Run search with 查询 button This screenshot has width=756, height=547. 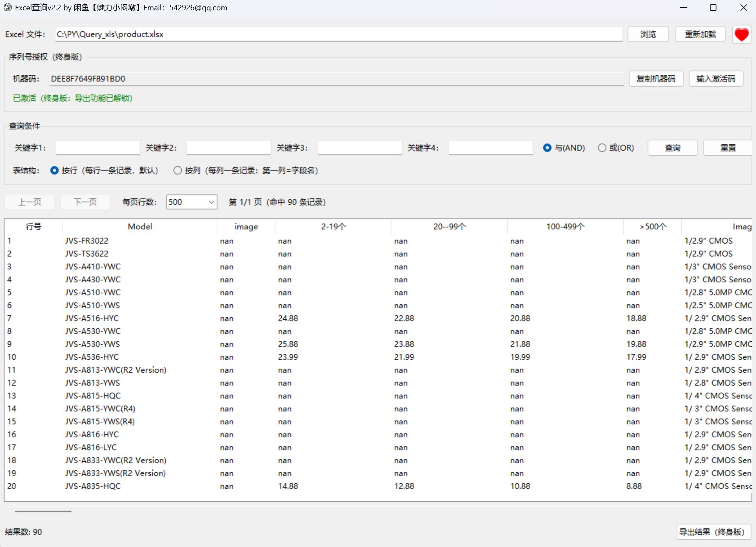(x=672, y=148)
